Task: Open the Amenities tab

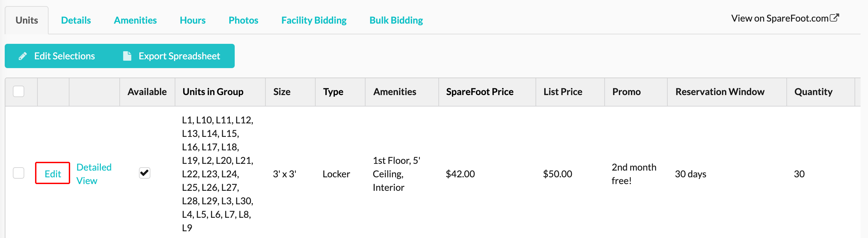Action: tap(135, 20)
